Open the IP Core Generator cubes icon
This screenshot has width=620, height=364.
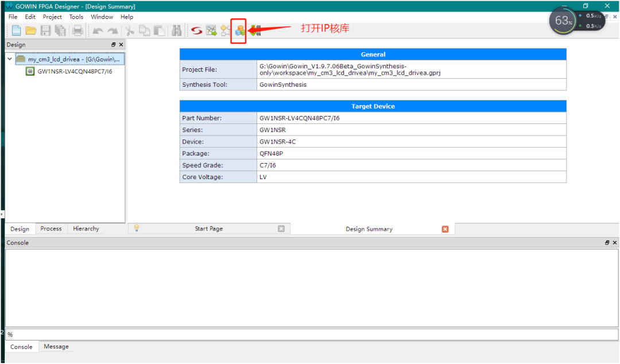point(239,30)
